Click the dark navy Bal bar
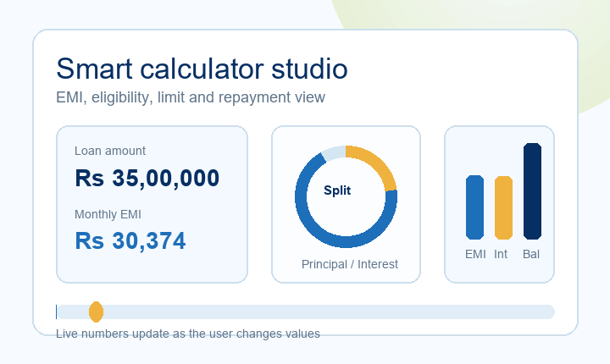The width and height of the screenshot is (610, 364). pyautogui.click(x=533, y=191)
